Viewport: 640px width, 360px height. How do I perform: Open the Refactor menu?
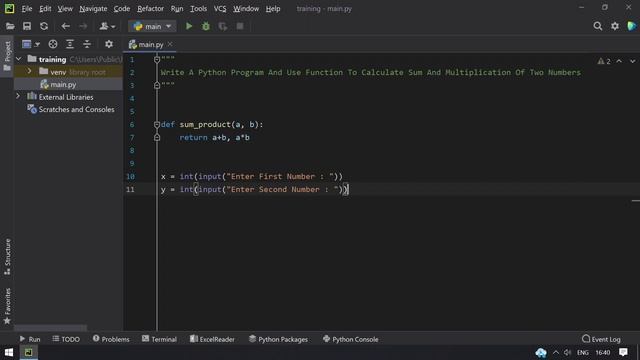pyautogui.click(x=150, y=9)
